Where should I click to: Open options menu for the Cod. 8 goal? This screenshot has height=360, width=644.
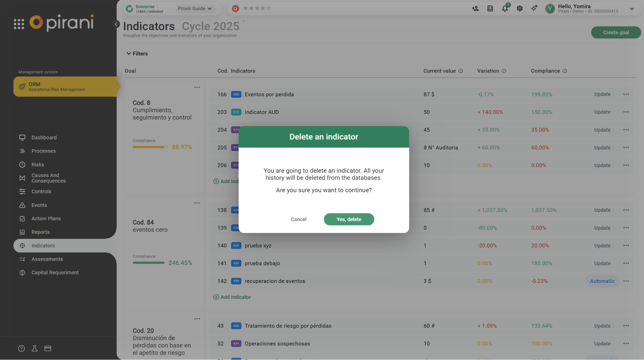(197, 87)
